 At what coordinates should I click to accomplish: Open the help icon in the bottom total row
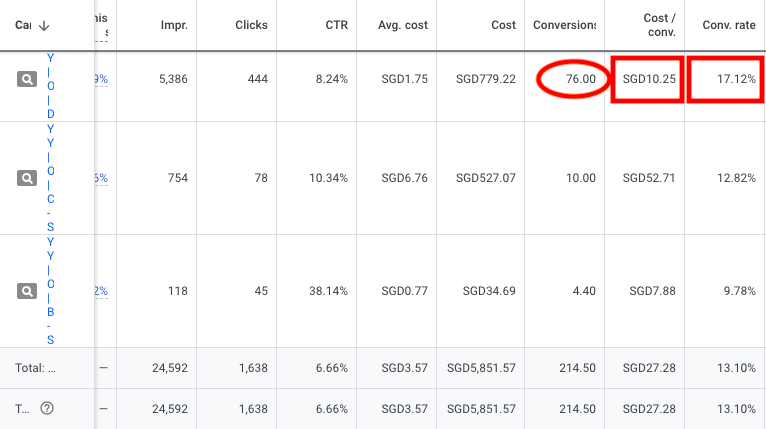pos(46,408)
